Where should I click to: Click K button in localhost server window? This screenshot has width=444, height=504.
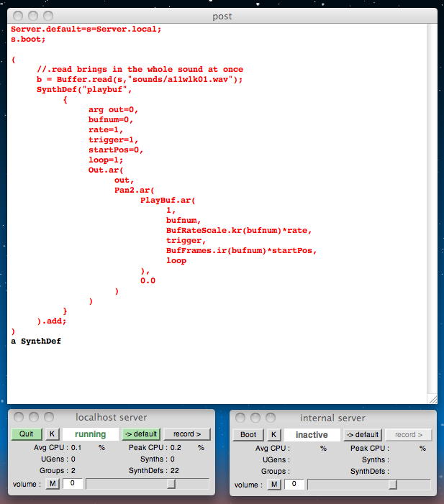(x=52, y=434)
